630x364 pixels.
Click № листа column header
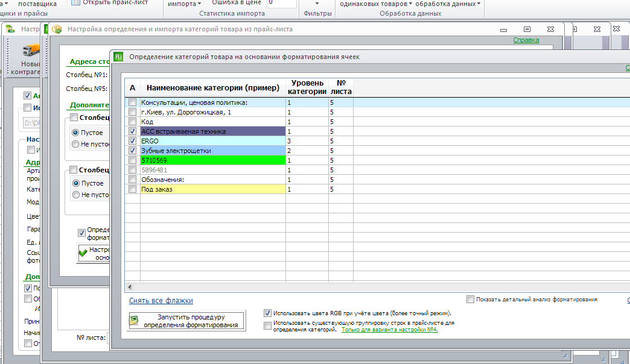click(x=341, y=87)
